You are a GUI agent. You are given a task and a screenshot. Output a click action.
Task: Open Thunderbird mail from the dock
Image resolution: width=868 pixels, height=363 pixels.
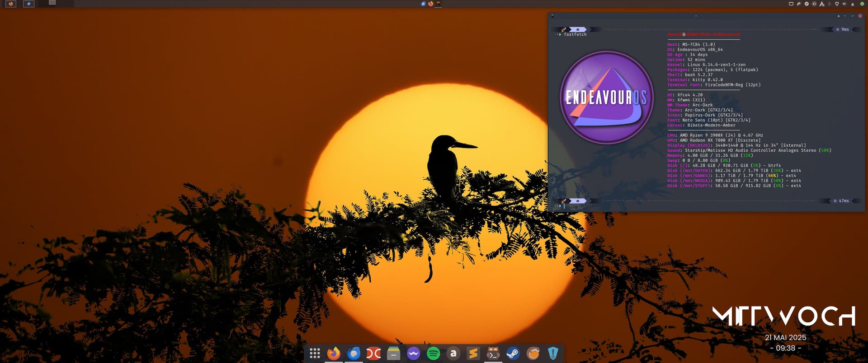pos(354,354)
